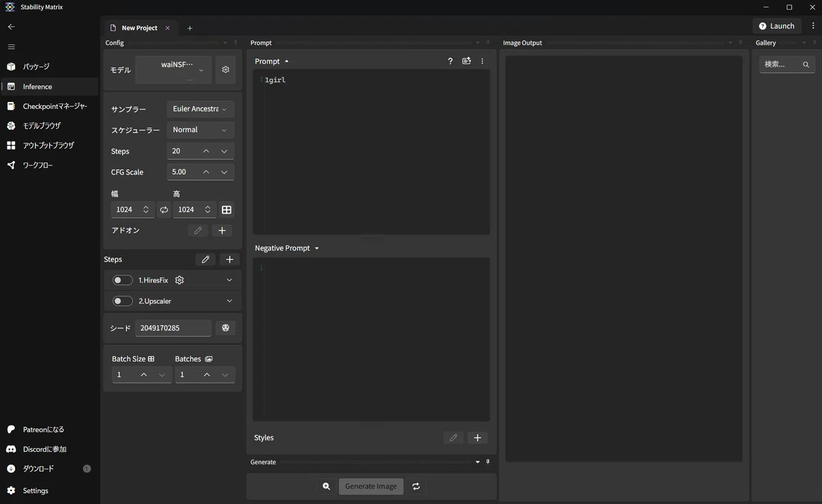Screen dimensions: 822x504
Task: Click Generate Image button
Action: [x=371, y=486]
